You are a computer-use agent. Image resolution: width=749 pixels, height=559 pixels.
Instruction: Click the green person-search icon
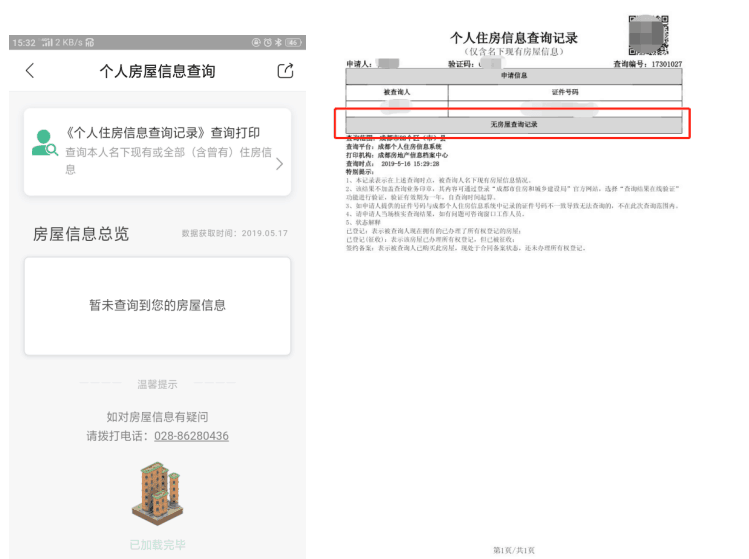[x=44, y=143]
